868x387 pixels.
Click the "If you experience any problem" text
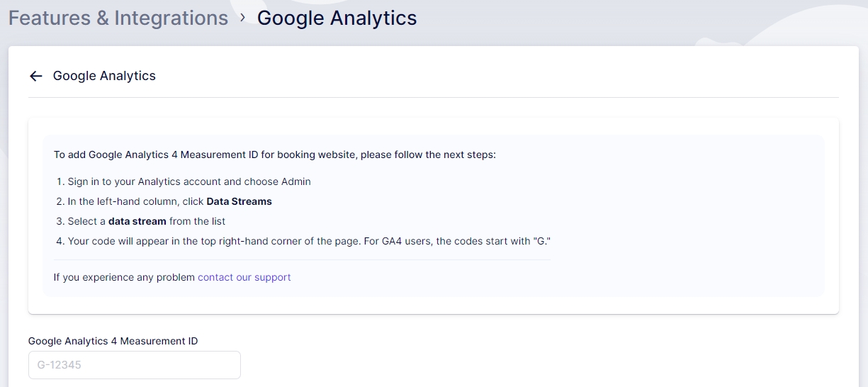coord(124,277)
